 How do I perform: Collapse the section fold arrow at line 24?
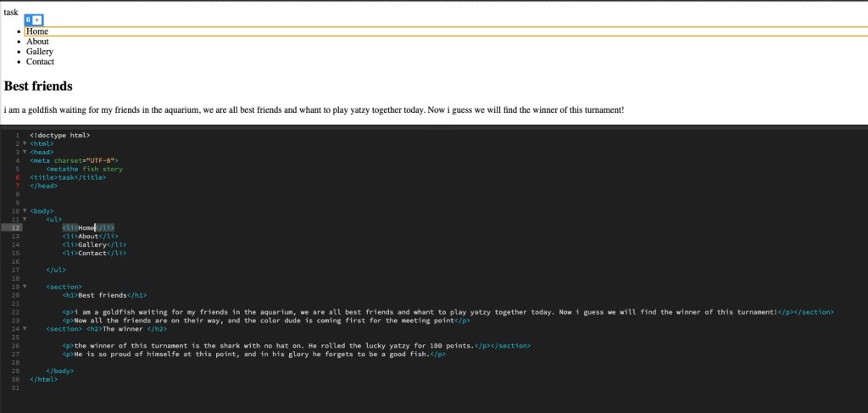coord(25,328)
